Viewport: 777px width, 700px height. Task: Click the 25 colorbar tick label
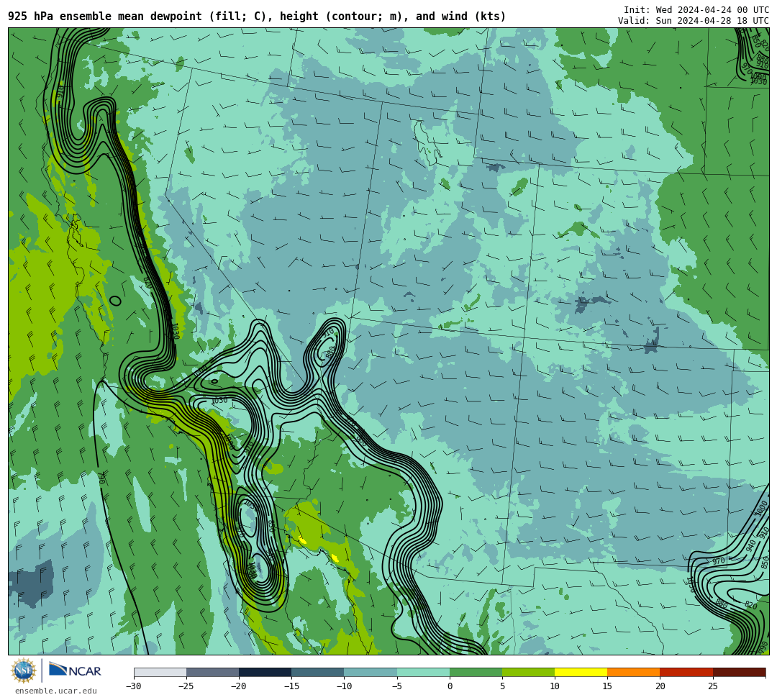pos(712,686)
